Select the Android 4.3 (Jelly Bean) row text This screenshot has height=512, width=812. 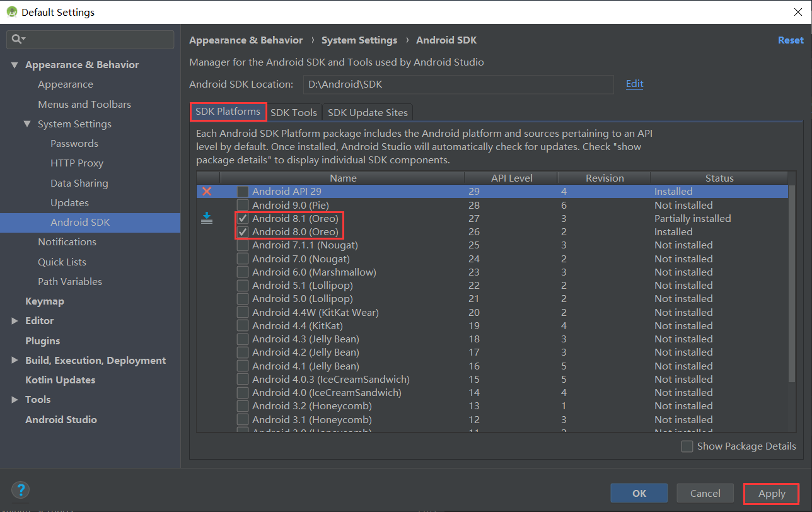point(306,339)
